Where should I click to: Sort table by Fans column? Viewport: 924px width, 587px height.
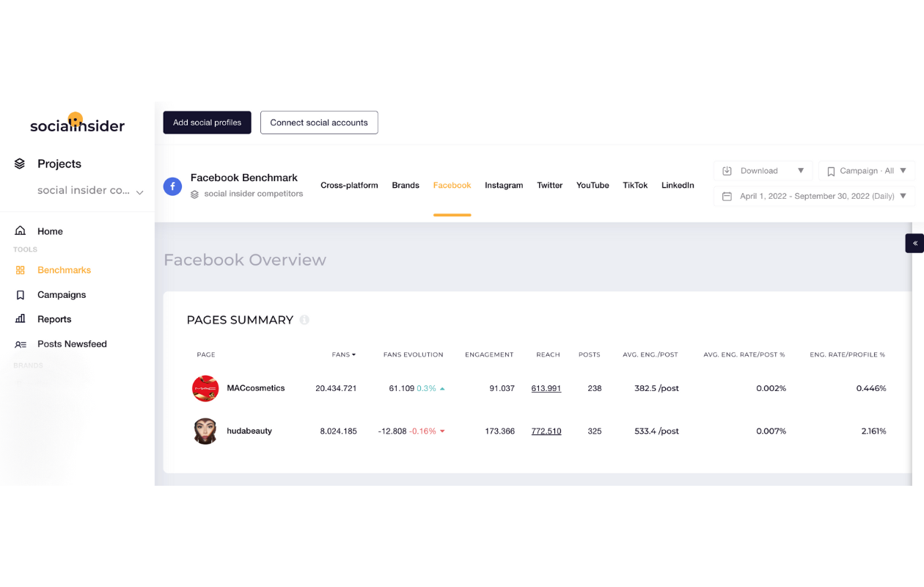point(344,354)
